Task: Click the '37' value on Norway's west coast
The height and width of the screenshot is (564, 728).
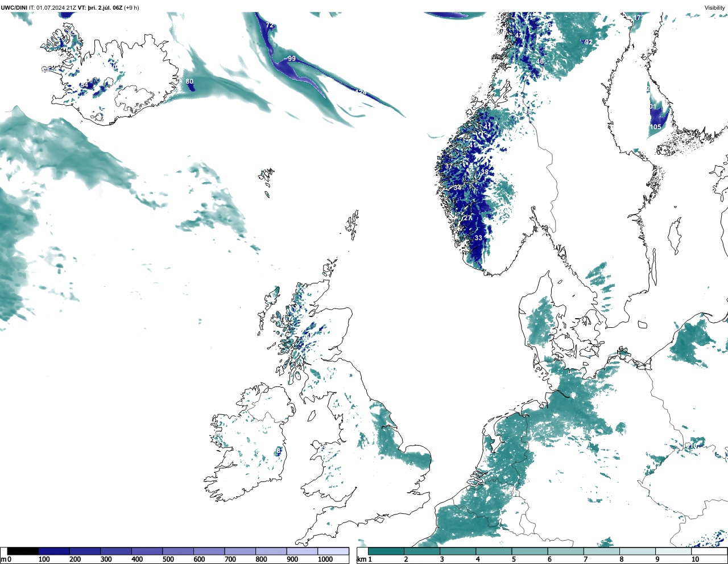Action: pos(449,166)
